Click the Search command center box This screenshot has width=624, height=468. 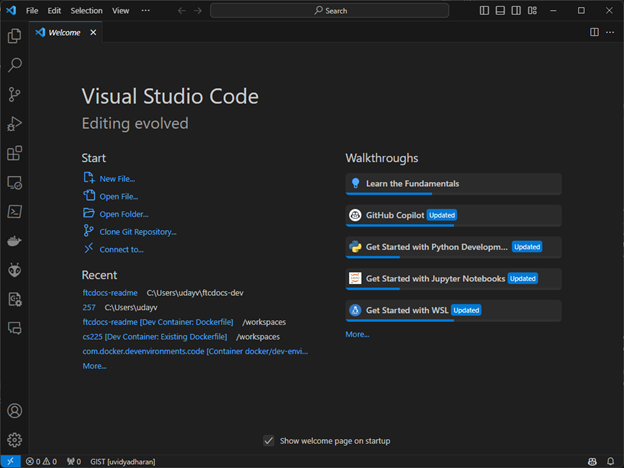330,10
